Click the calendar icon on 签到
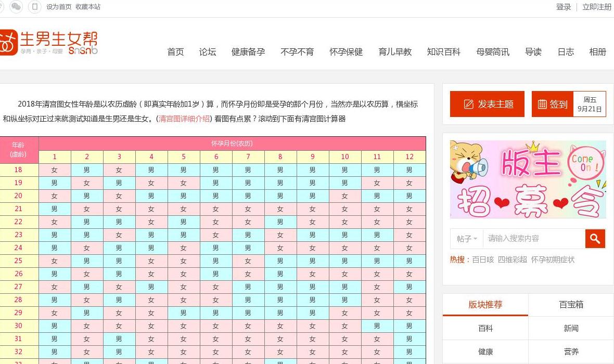The image size is (614, 364). pos(542,104)
